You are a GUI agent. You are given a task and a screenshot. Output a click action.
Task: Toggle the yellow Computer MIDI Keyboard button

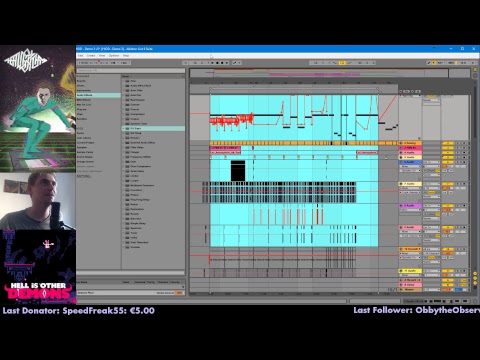tap(434, 63)
